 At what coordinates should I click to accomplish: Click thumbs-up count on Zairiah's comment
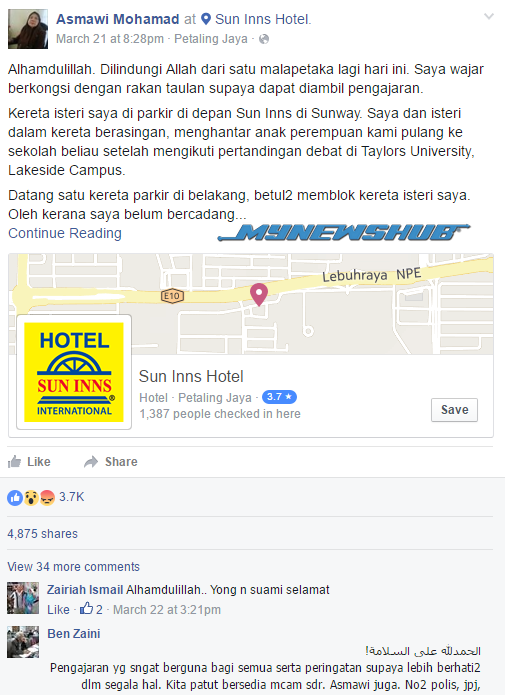(x=91, y=609)
